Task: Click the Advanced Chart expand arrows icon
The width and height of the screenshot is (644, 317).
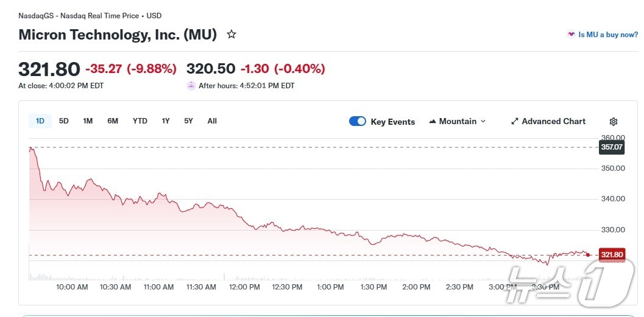Action: tap(514, 122)
